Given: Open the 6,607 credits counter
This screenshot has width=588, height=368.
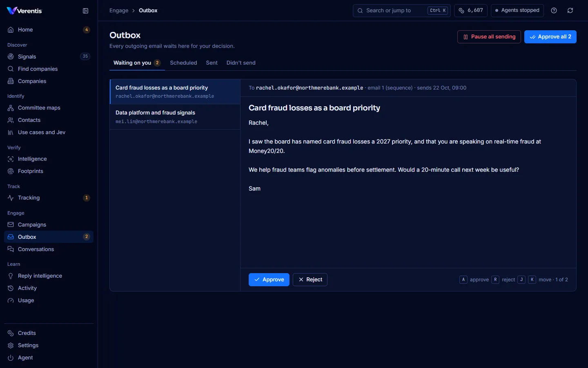Looking at the screenshot, I should [470, 11].
